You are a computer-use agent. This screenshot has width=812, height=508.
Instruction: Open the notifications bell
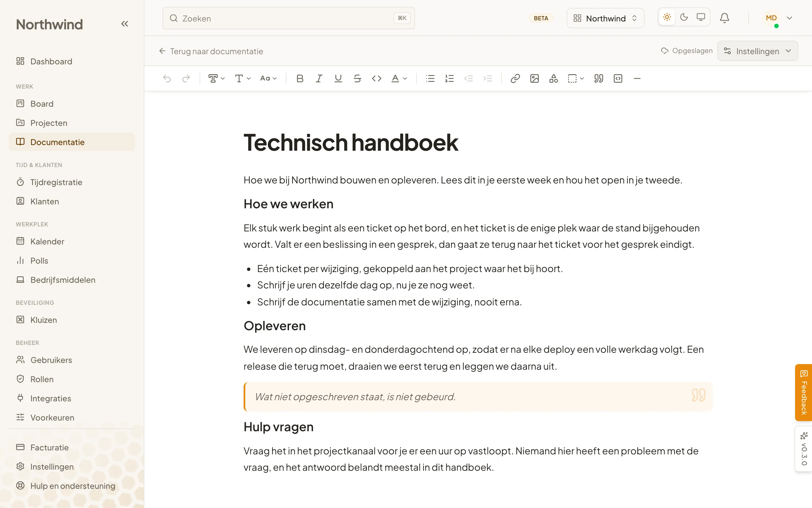724,18
